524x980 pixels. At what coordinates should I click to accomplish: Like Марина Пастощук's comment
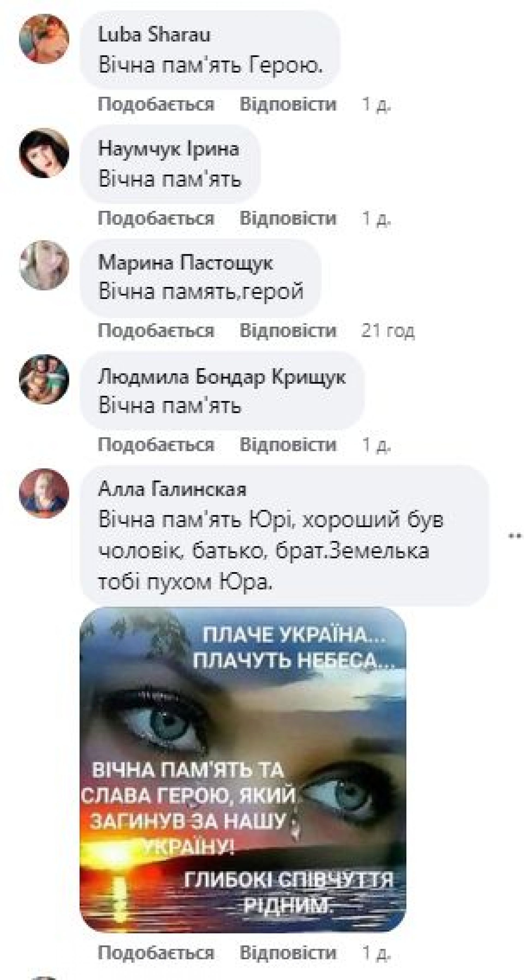pyautogui.click(x=156, y=330)
